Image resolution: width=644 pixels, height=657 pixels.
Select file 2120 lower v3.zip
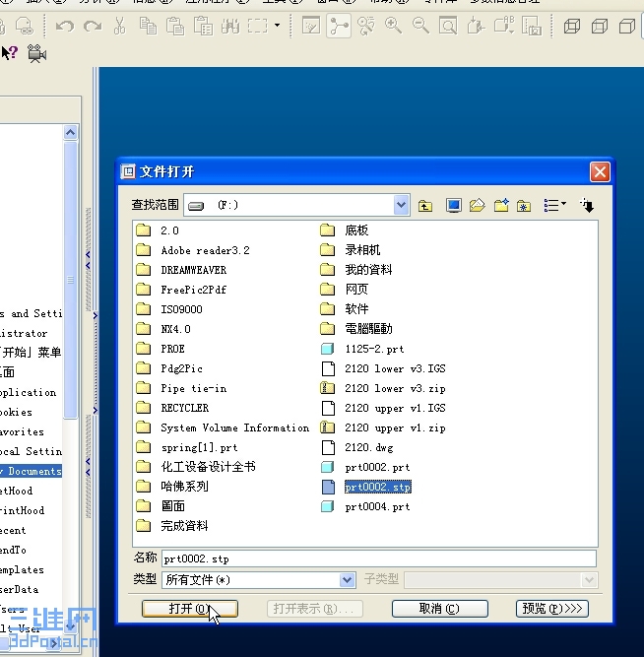pyautogui.click(x=395, y=388)
